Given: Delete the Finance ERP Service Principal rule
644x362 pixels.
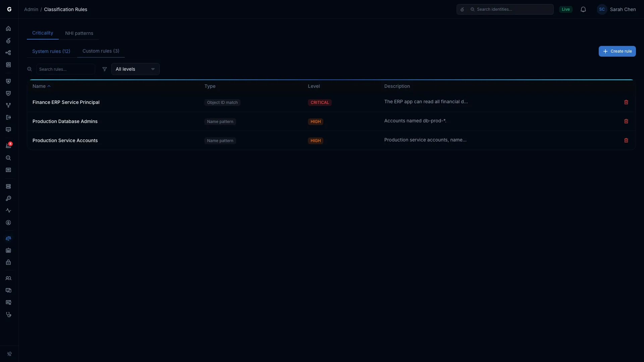Looking at the screenshot, I should (x=626, y=102).
